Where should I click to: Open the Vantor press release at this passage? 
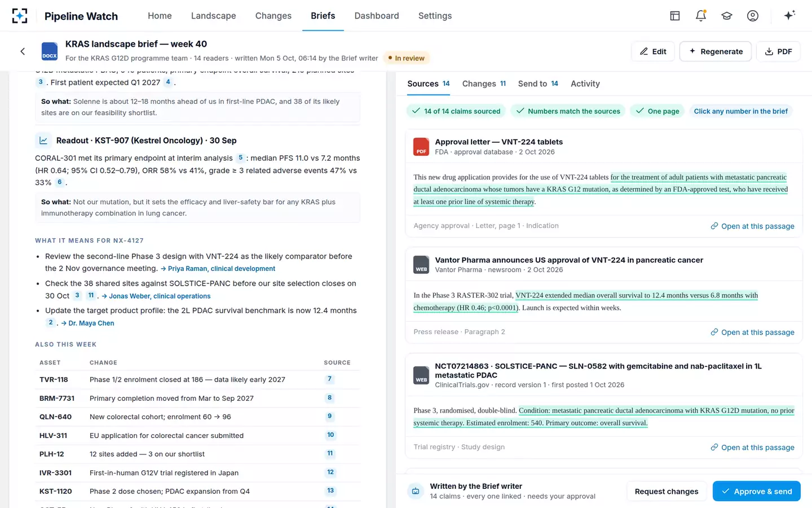[x=753, y=332]
